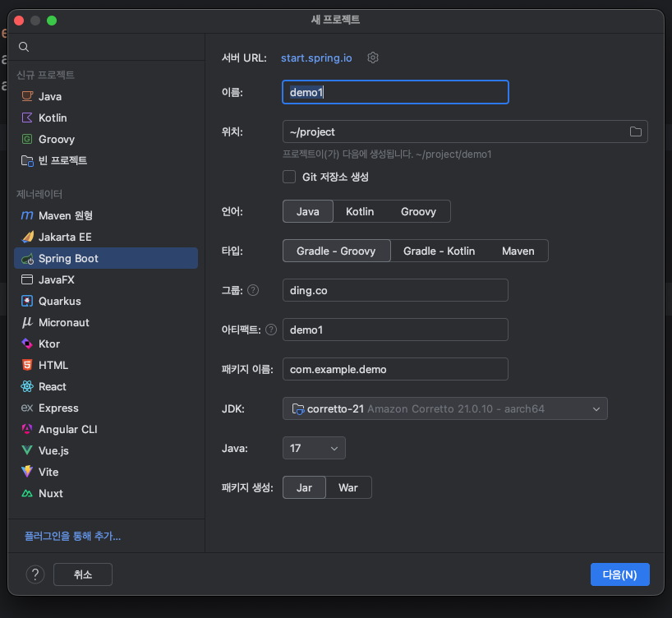
Task: Click the 다음(N) next button
Action: pyautogui.click(x=619, y=574)
